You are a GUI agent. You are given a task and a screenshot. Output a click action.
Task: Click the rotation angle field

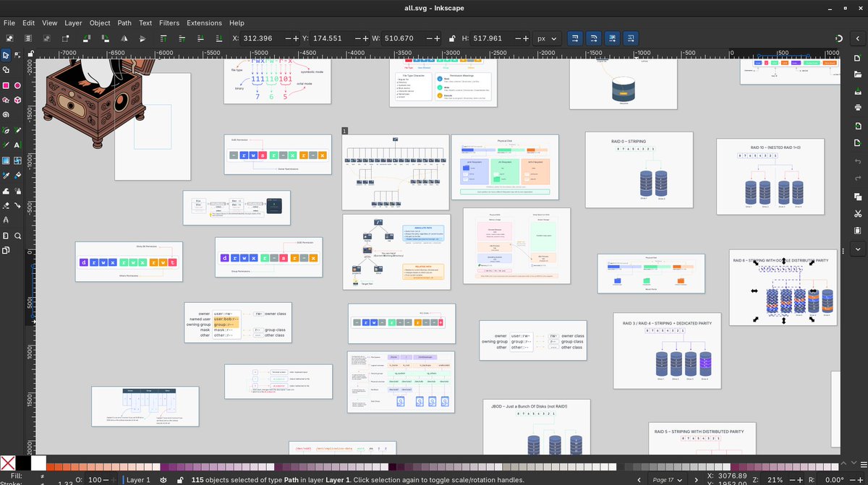pyautogui.click(x=842, y=479)
